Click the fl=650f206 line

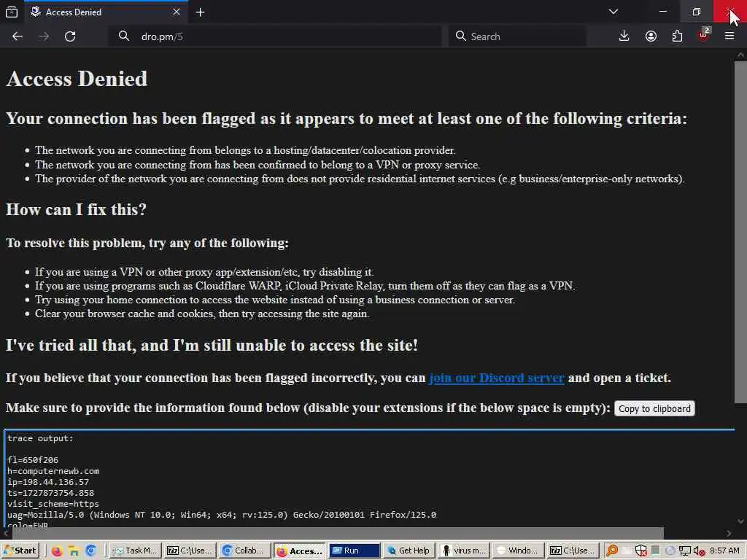click(x=33, y=460)
